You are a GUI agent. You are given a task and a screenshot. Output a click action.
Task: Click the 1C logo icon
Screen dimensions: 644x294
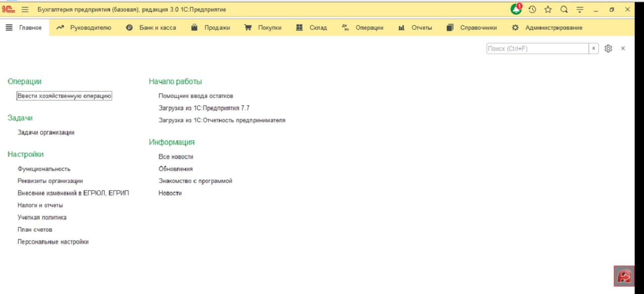coord(8,10)
